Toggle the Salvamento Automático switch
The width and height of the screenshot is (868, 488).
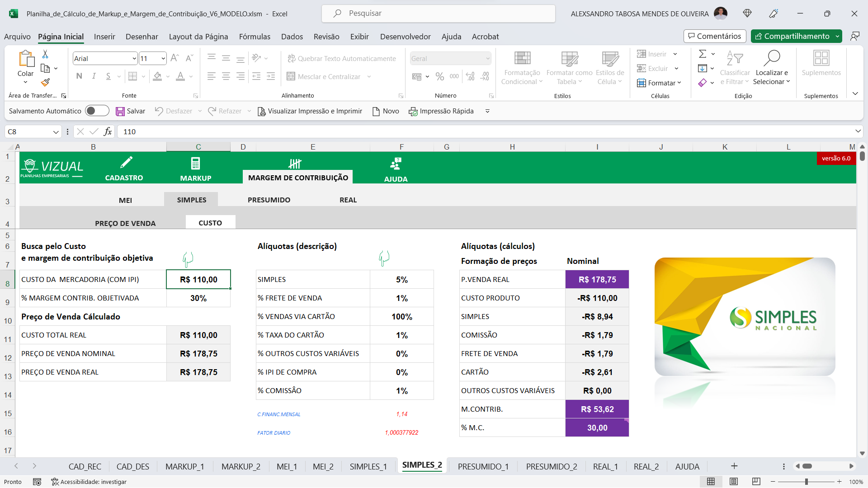[97, 111]
